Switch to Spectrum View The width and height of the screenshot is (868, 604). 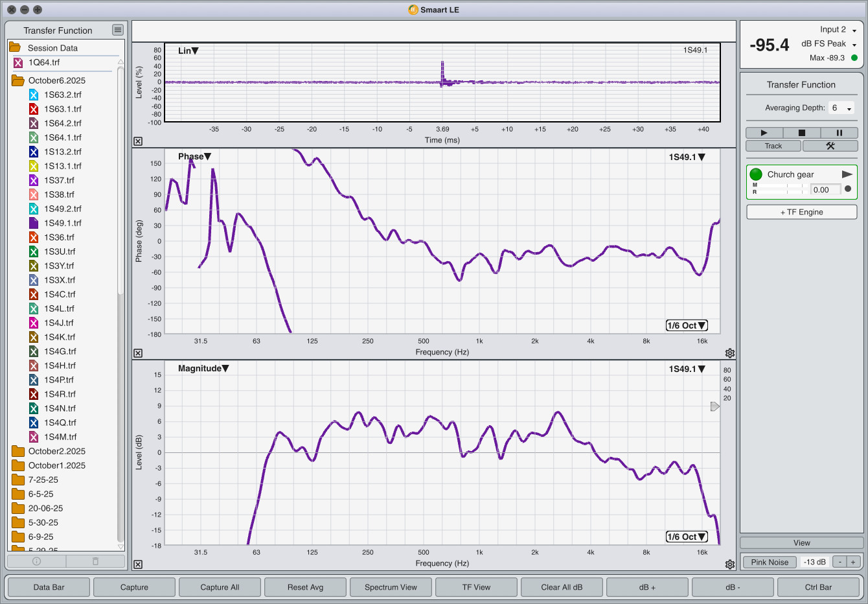point(391,587)
